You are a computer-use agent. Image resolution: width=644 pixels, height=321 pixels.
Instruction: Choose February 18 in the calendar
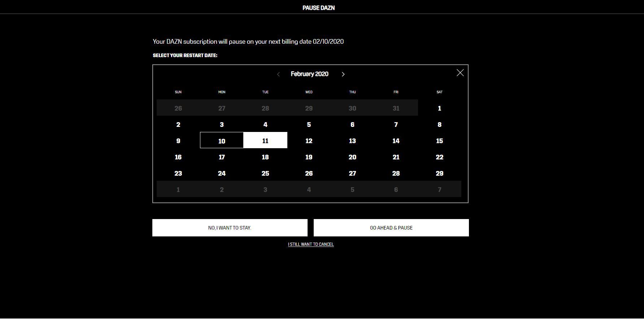tap(265, 157)
